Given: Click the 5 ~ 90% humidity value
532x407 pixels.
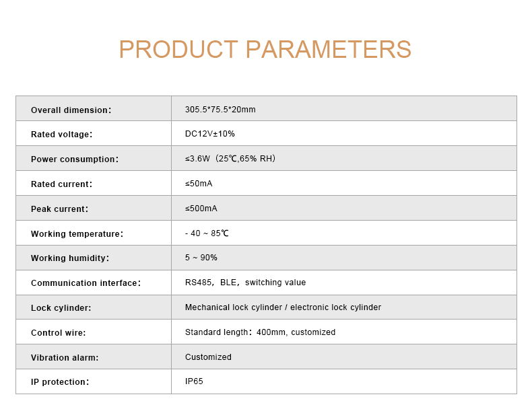Looking at the screenshot, I should click(201, 258).
